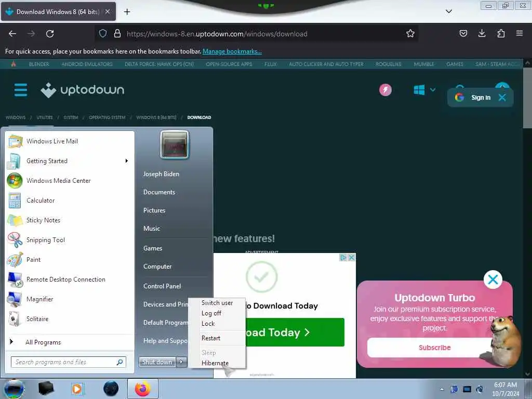Click the padlock site security icon
The width and height of the screenshot is (532, 399).
pyautogui.click(x=117, y=33)
